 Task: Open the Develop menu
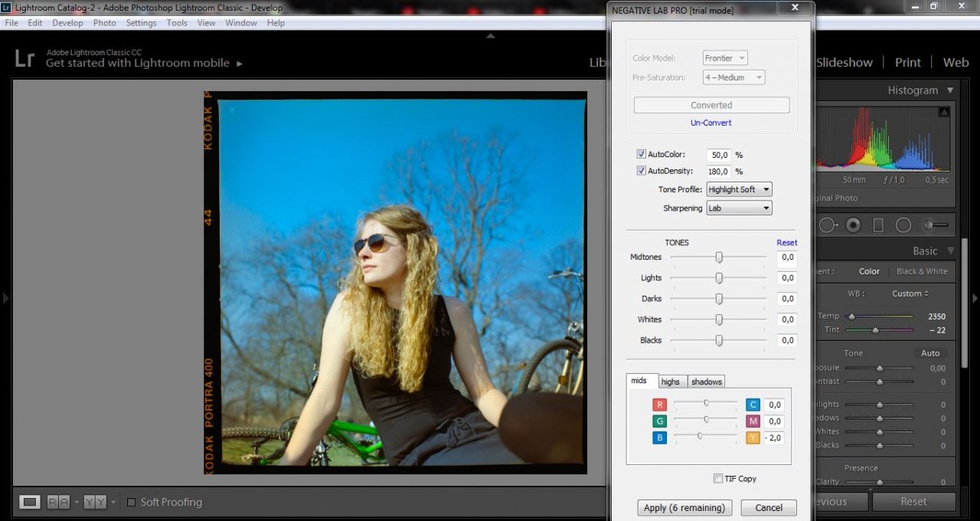tap(67, 23)
